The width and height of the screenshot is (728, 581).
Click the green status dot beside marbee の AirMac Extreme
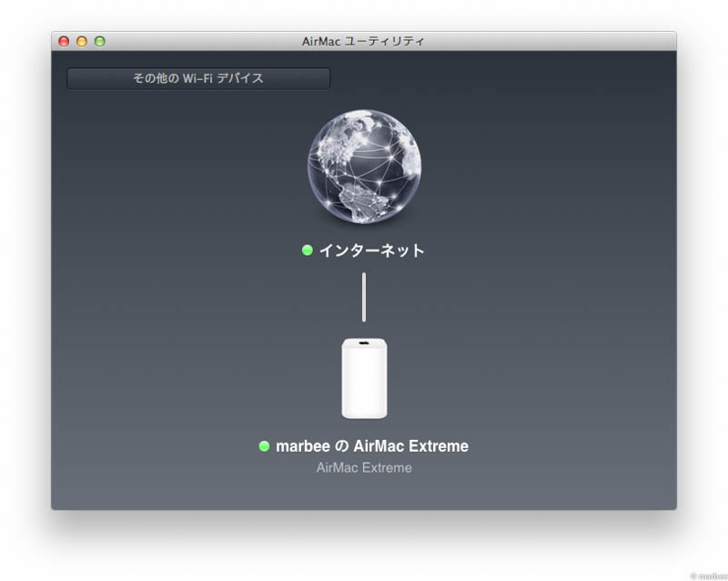pyautogui.click(x=264, y=446)
